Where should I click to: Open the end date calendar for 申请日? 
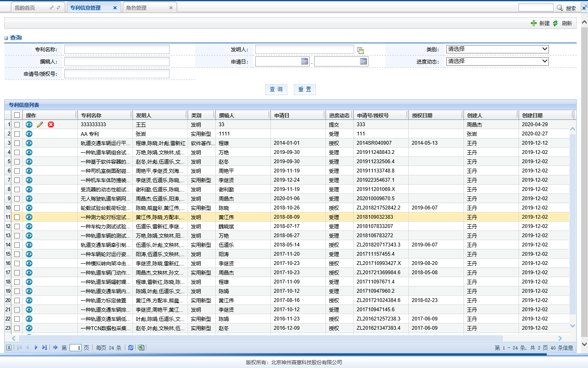[x=363, y=61]
